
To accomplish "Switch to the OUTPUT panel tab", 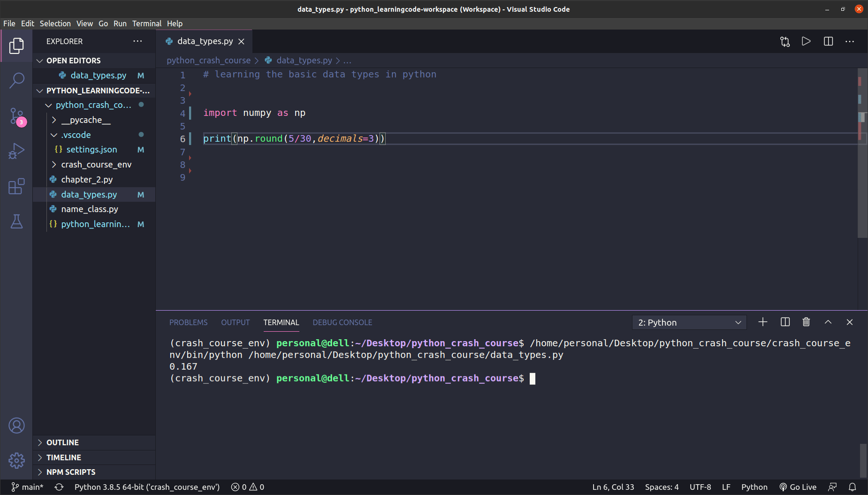I will [x=236, y=322].
